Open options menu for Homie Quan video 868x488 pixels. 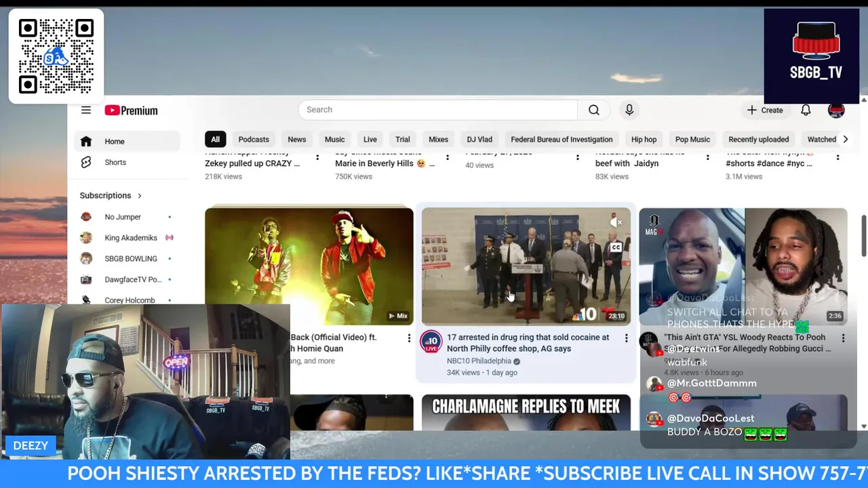[x=409, y=338]
